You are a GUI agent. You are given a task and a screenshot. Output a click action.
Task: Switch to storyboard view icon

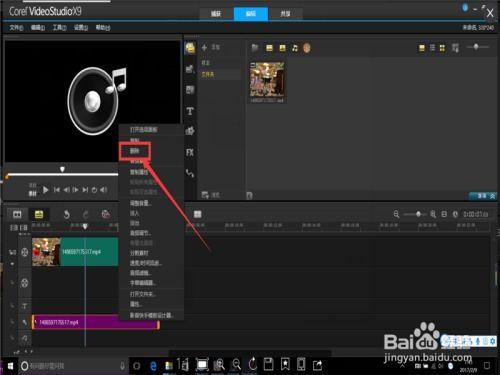tap(17, 214)
